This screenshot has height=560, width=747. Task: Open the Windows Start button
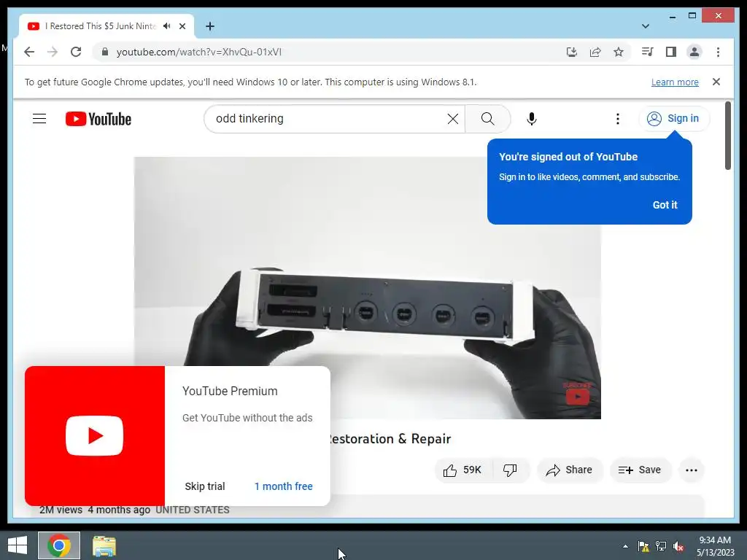[x=18, y=545]
